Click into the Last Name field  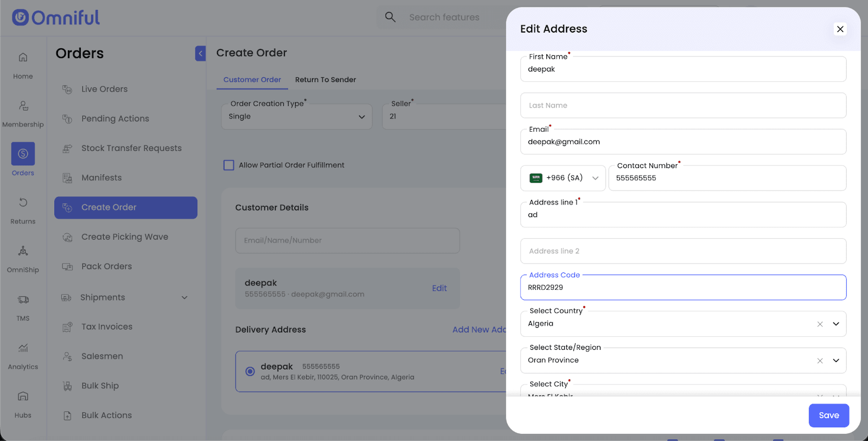682,106
